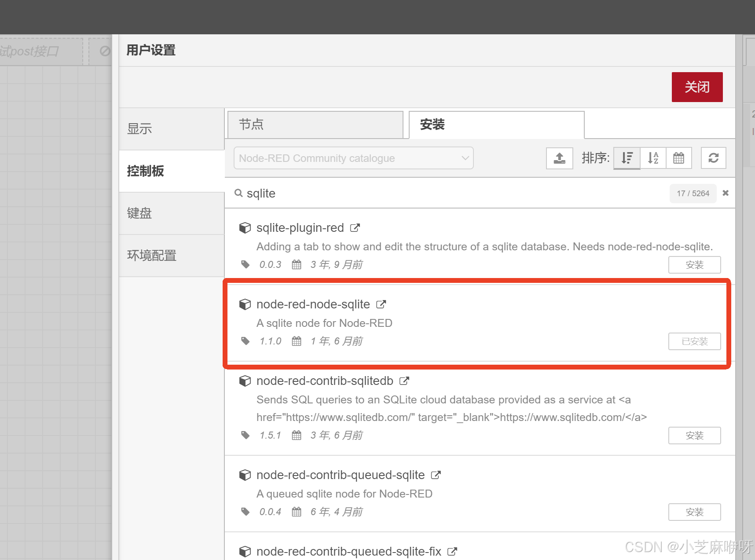This screenshot has height=560, width=755.
Task: Clear the sqlite search with X icon
Action: pyautogui.click(x=726, y=193)
